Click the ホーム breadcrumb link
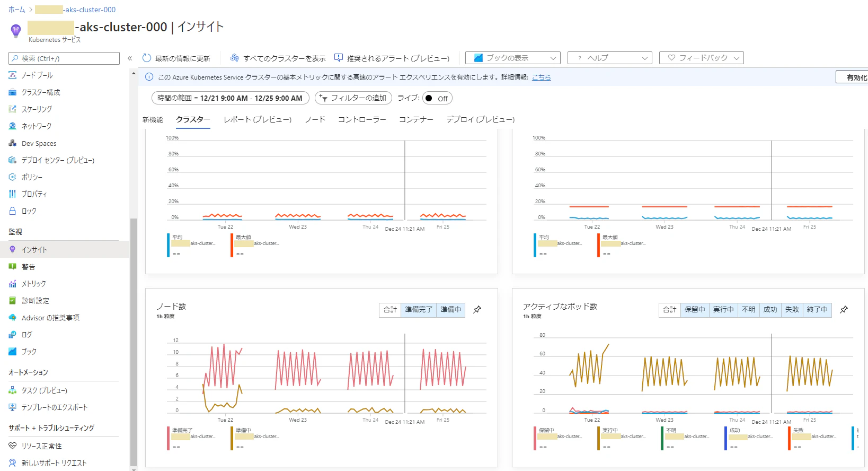 point(17,10)
